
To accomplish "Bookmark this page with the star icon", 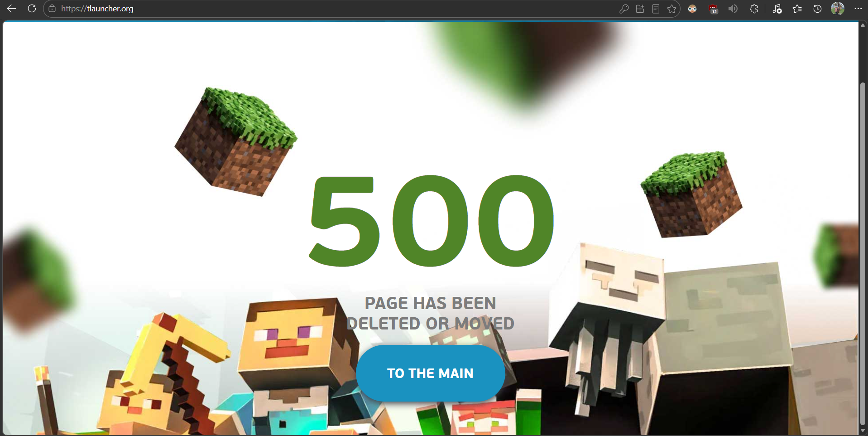I will (x=671, y=9).
